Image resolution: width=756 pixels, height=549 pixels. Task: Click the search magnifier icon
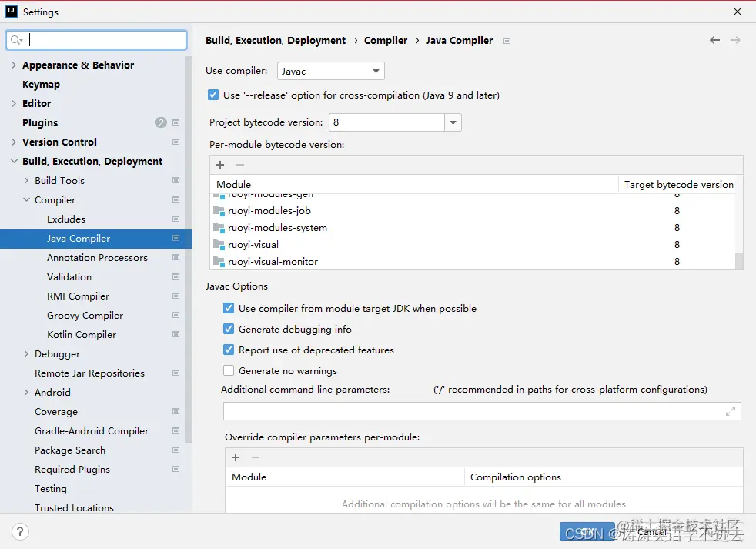tap(16, 40)
